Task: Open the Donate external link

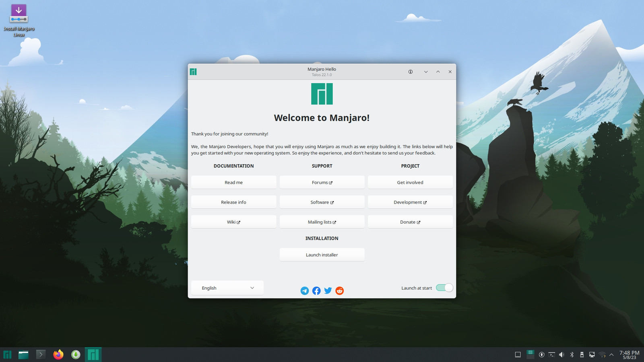Action: 410,222
